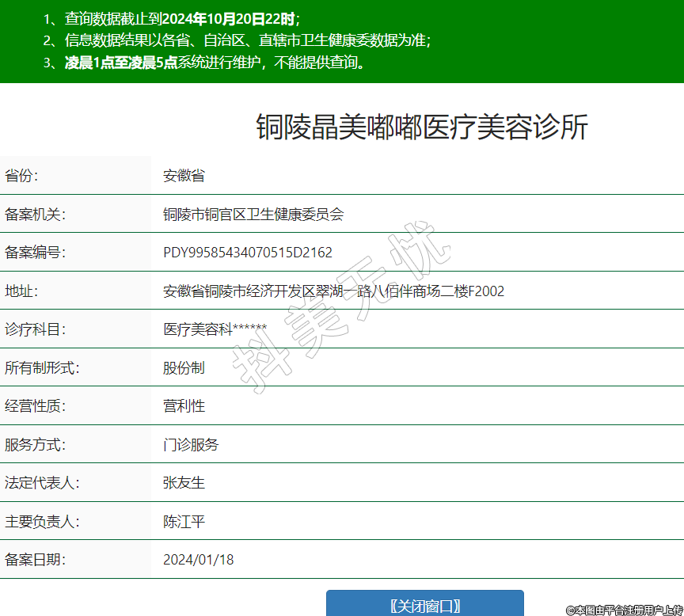The image size is (684, 616).
Task: Select the filing date 2024/01/18
Action: [199, 560]
